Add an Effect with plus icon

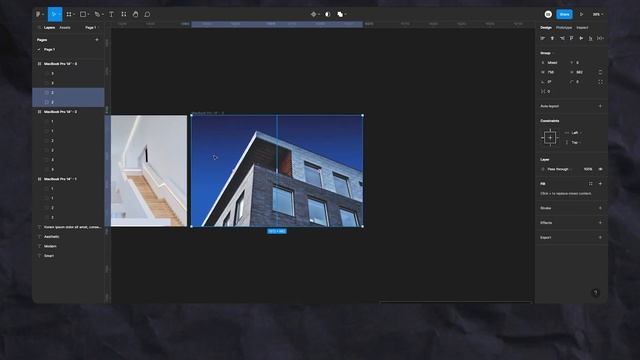click(600, 223)
